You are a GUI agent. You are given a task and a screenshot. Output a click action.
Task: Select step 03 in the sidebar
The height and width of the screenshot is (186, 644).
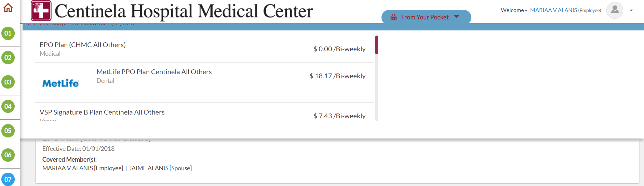[x=8, y=82]
